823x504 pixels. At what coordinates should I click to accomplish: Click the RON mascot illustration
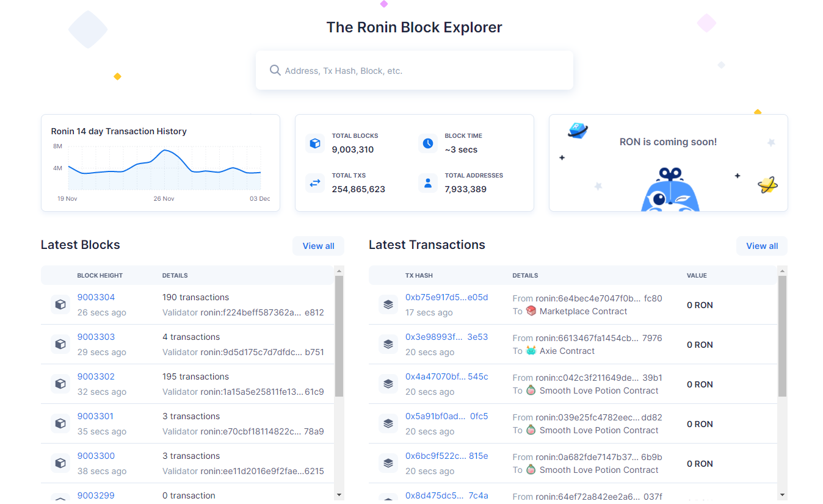670,190
